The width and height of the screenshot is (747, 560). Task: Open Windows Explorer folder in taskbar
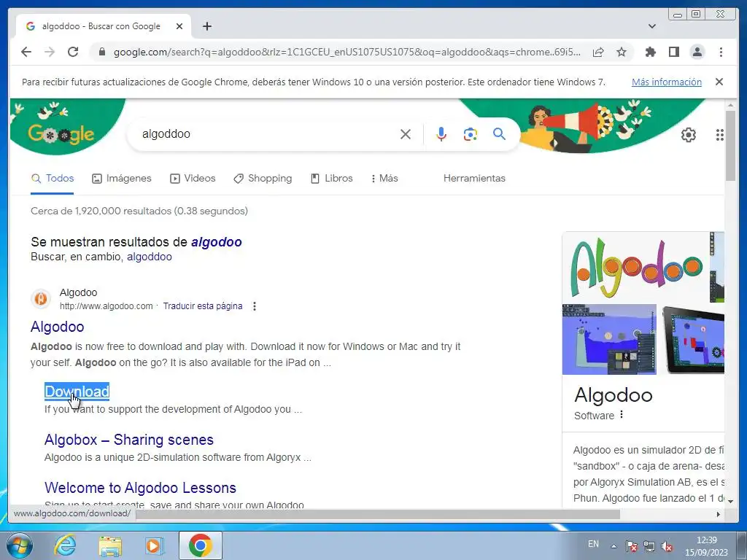pos(110,545)
